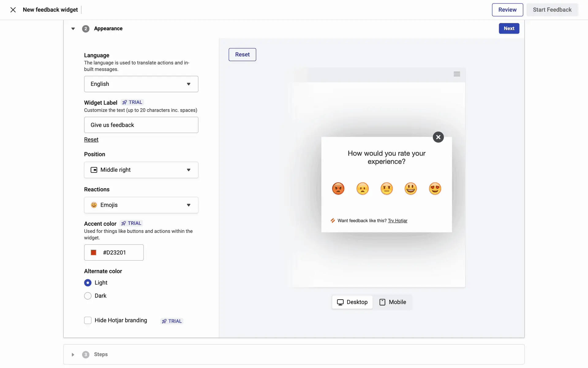Open the Language dropdown set to English
588x368 pixels.
pos(141,84)
